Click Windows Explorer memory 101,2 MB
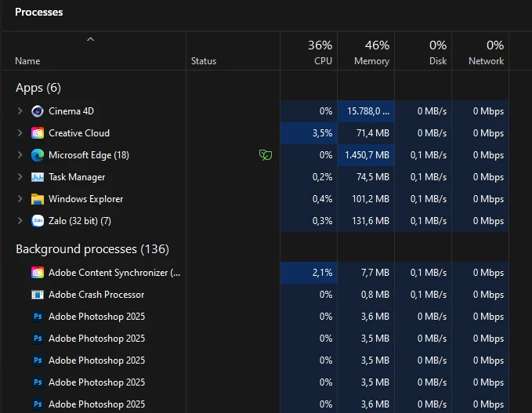The image size is (532, 413). [x=371, y=199]
